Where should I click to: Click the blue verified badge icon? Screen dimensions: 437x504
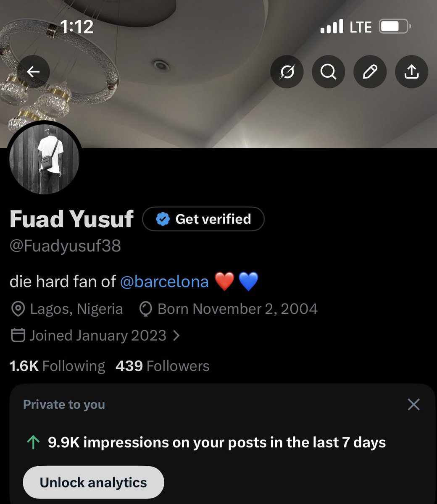163,219
